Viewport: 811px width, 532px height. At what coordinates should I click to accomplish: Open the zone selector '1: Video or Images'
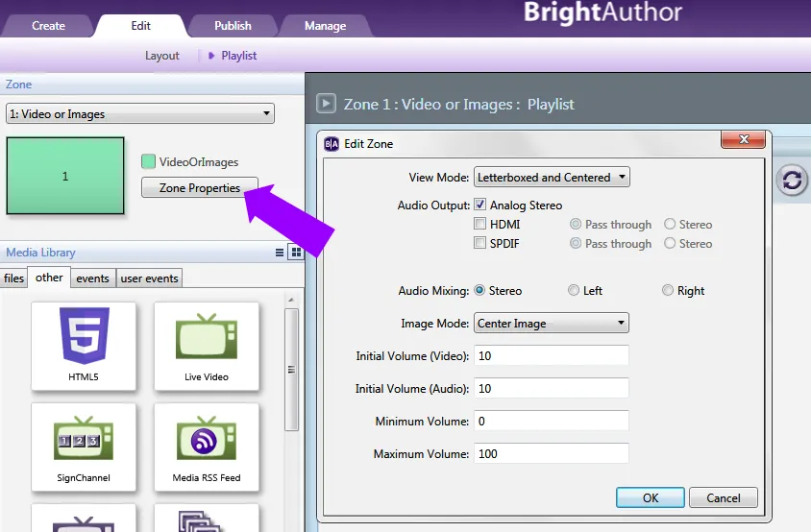(140, 113)
